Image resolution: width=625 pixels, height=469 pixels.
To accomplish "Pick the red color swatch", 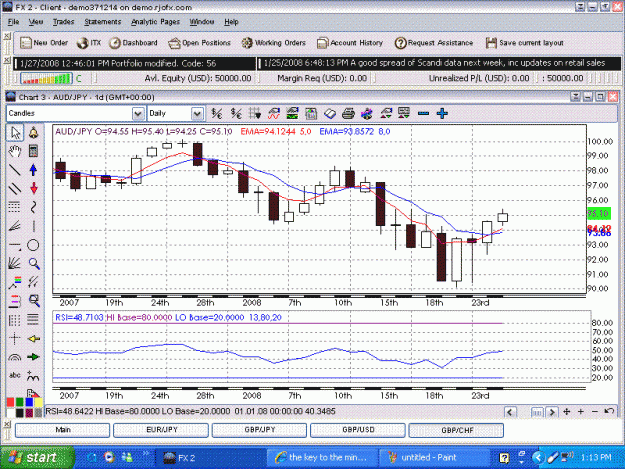I will 10,402.
